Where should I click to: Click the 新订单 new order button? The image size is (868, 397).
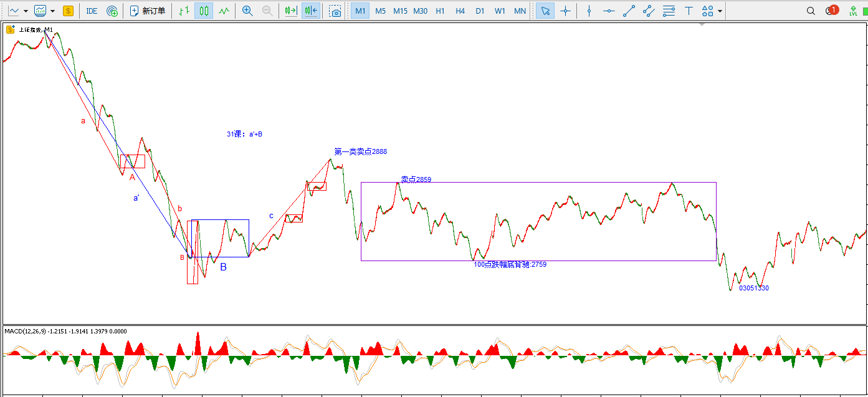[147, 11]
